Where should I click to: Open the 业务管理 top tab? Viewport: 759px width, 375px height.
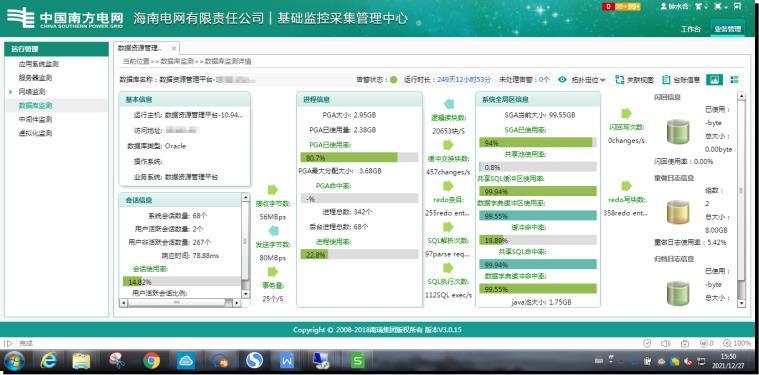[728, 29]
